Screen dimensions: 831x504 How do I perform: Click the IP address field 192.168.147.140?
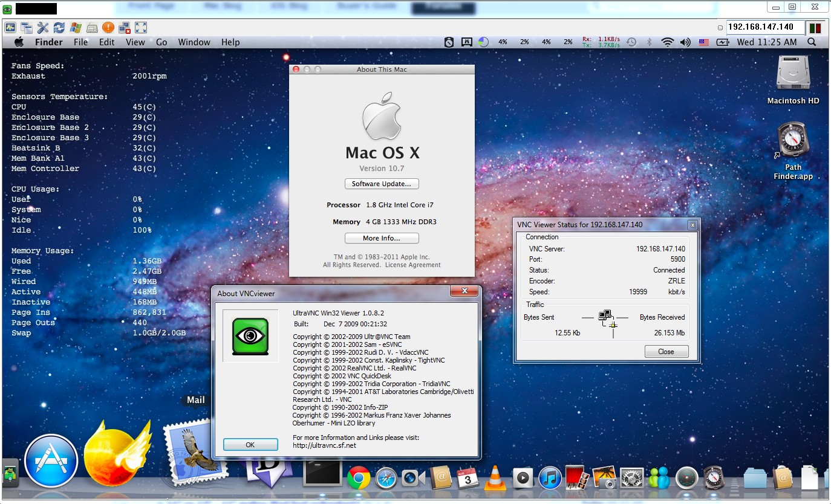(x=764, y=27)
